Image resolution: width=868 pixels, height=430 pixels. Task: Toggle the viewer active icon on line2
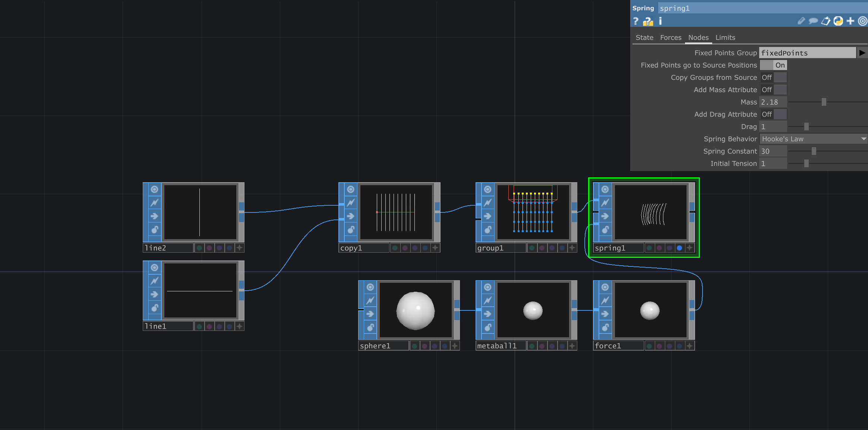click(x=154, y=189)
